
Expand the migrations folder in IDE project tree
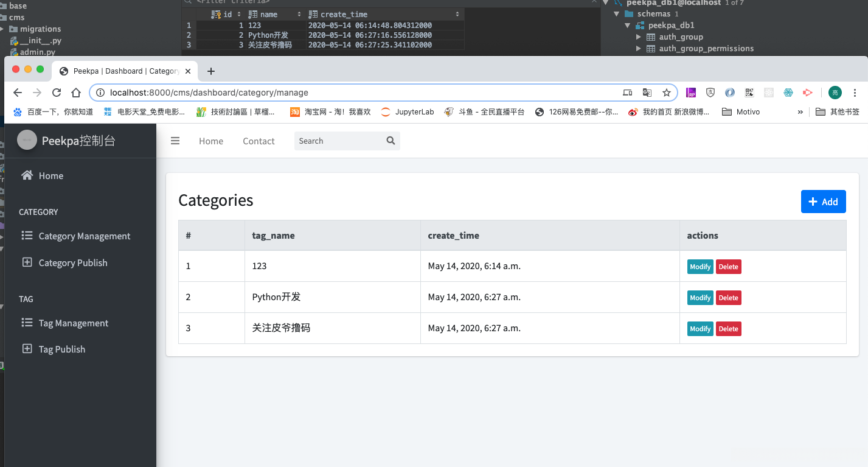(x=2, y=29)
